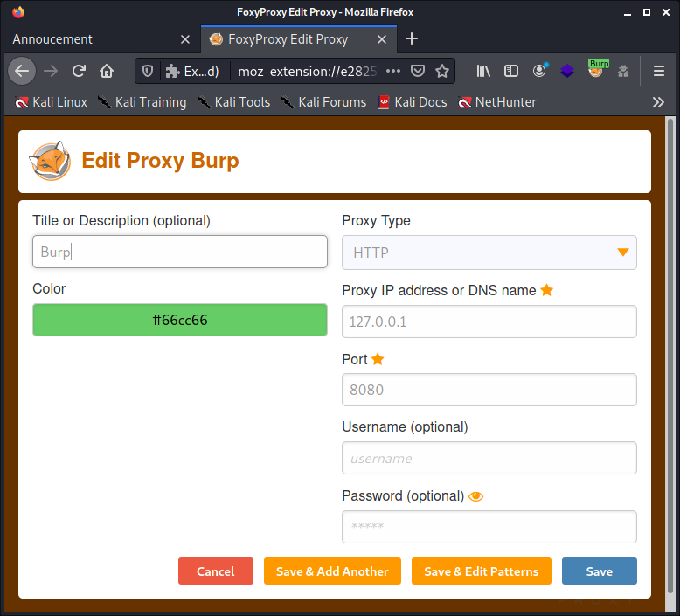Close the Annoucement tab
680x616 pixels.
pos(185,39)
